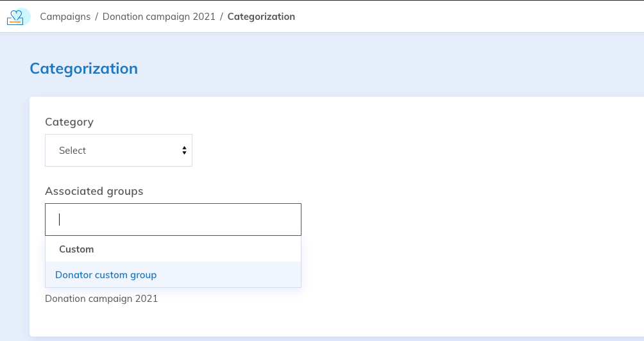
Task: Click the heart logo icon
Action: 18,17
